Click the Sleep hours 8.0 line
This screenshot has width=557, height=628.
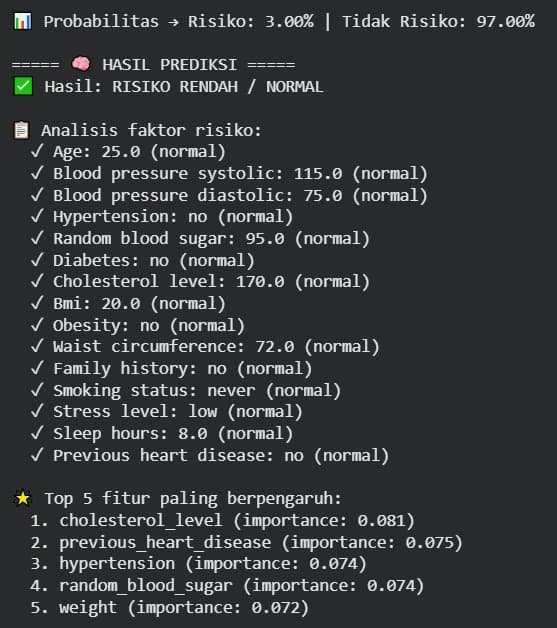pyautogui.click(x=173, y=433)
